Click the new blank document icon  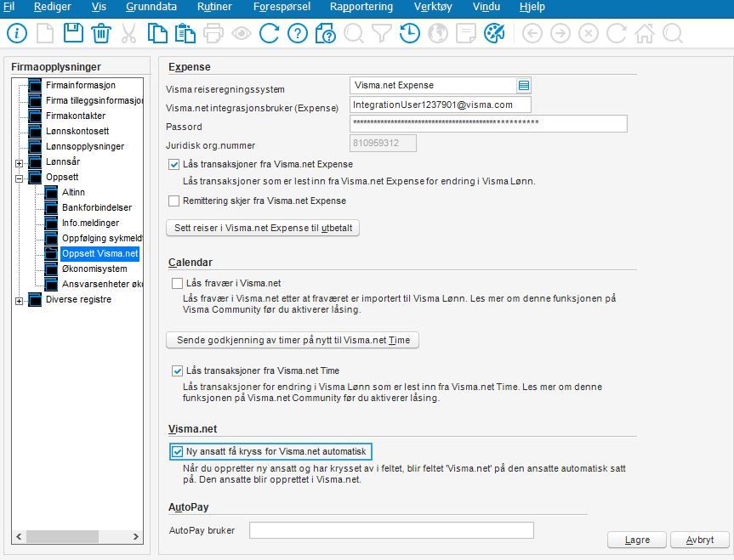(45, 34)
